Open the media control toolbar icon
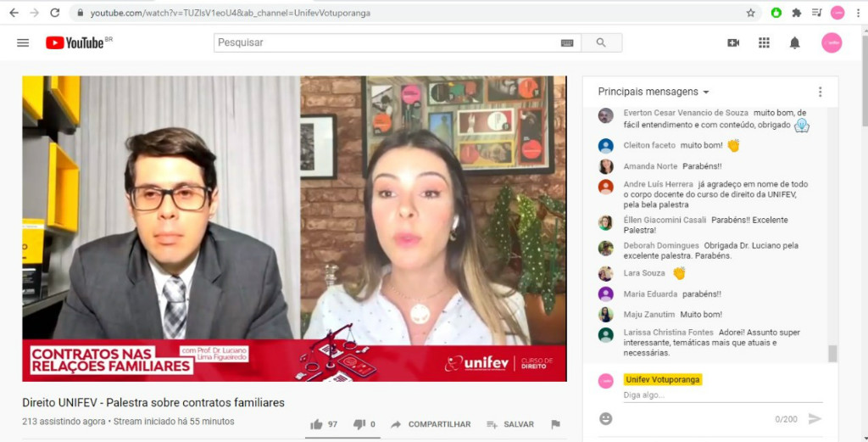Screen dimensions: 868x442 (817, 13)
